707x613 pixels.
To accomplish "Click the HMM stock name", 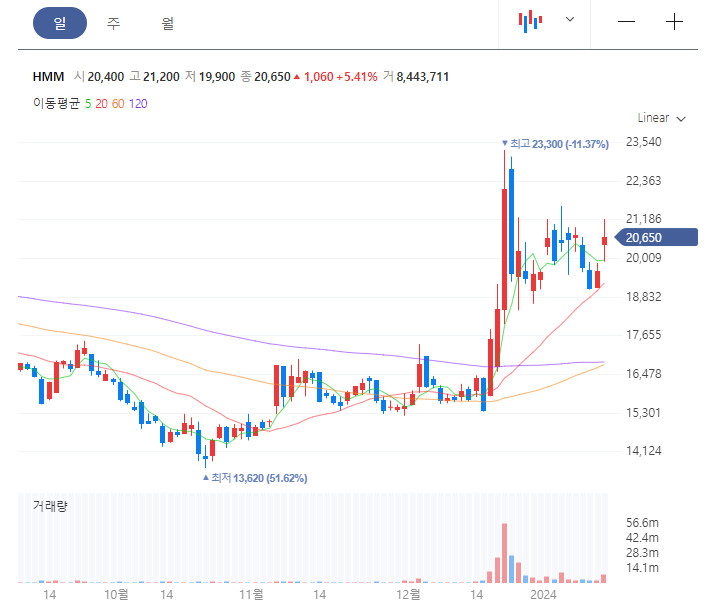I will point(48,77).
